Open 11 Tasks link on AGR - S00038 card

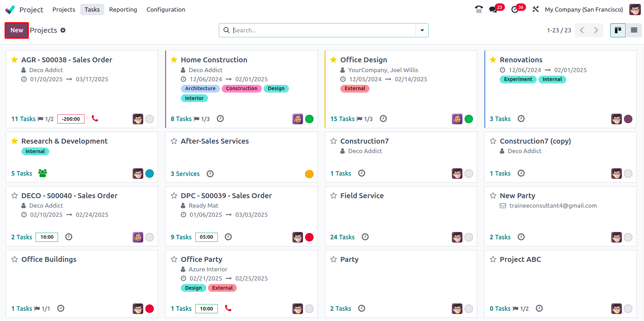(x=23, y=119)
